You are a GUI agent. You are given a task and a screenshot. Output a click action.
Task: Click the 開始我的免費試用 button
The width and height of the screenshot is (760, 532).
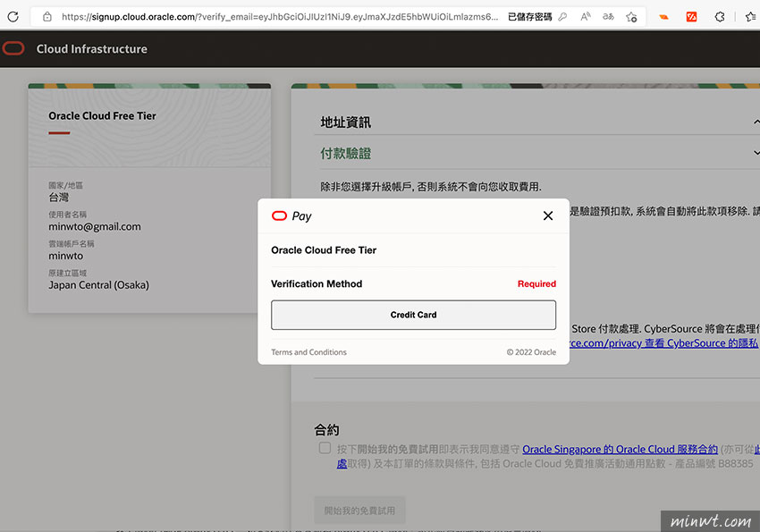[359, 511]
